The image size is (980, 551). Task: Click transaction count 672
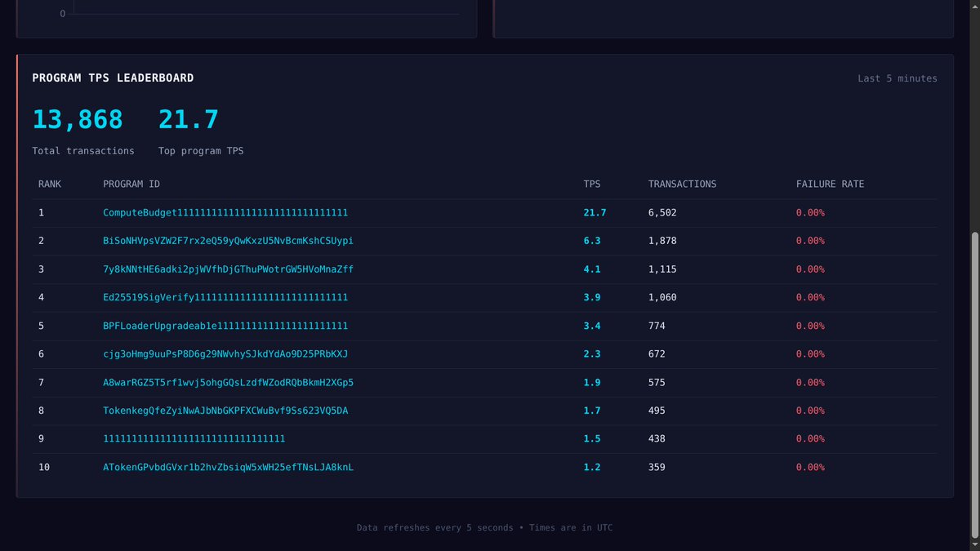(657, 353)
